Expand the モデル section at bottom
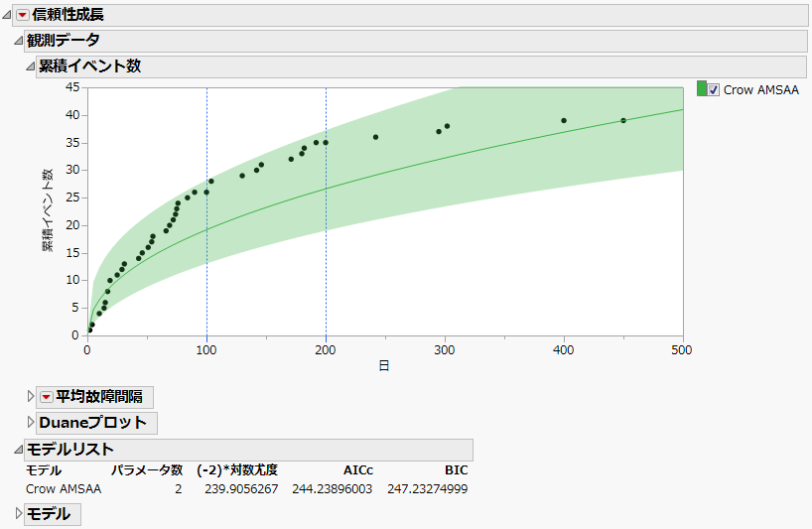The image size is (812, 529). (19, 513)
